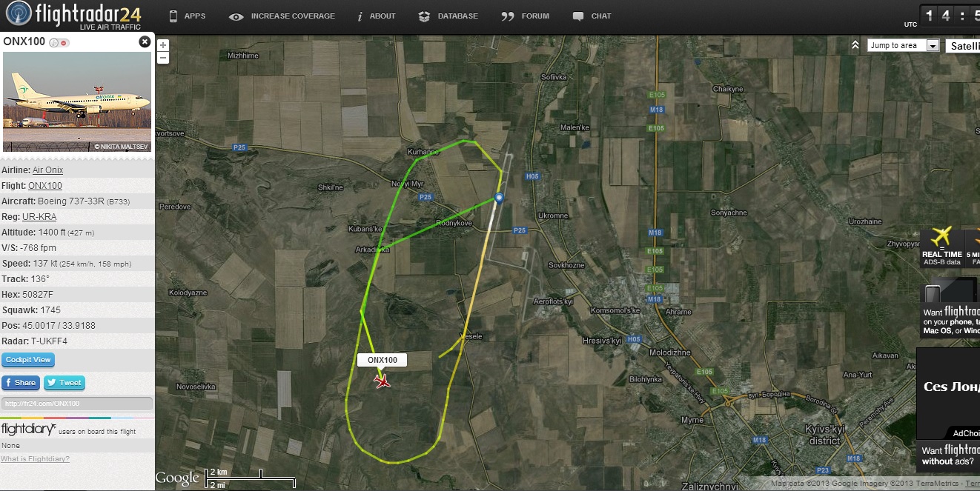Toggle the follow-aircraft switch next to ONX100

59,43
